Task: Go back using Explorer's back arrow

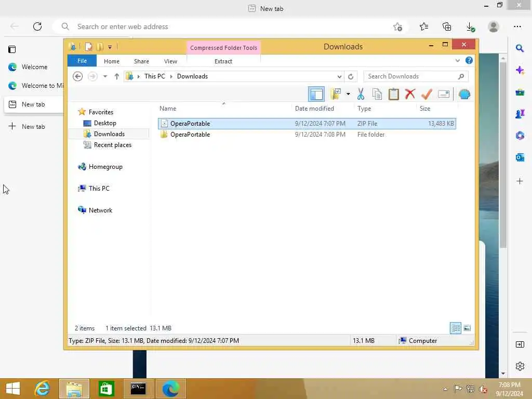Action: pyautogui.click(x=78, y=76)
